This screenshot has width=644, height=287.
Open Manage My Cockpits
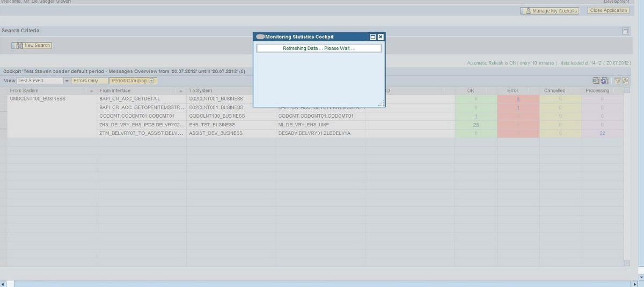[550, 11]
